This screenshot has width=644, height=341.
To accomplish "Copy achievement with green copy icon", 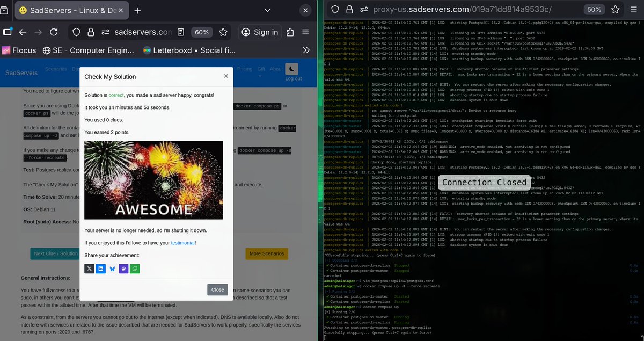I will 135,268.
